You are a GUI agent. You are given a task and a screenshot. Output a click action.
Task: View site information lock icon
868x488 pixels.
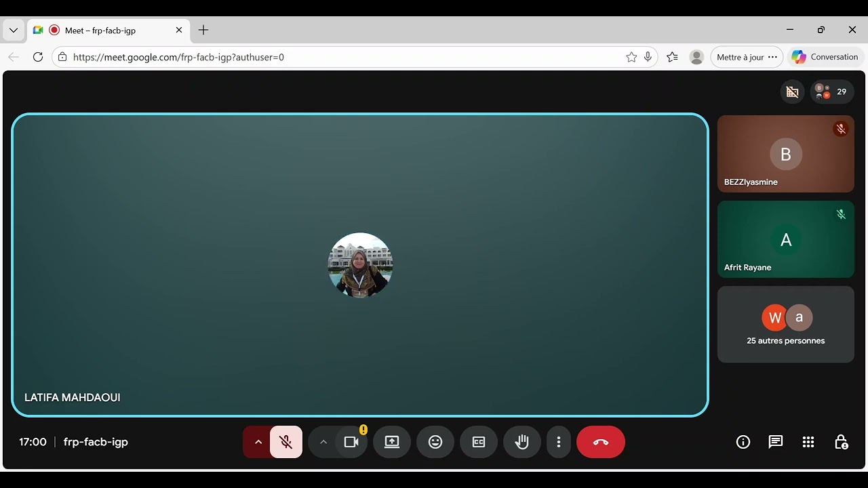click(x=62, y=57)
